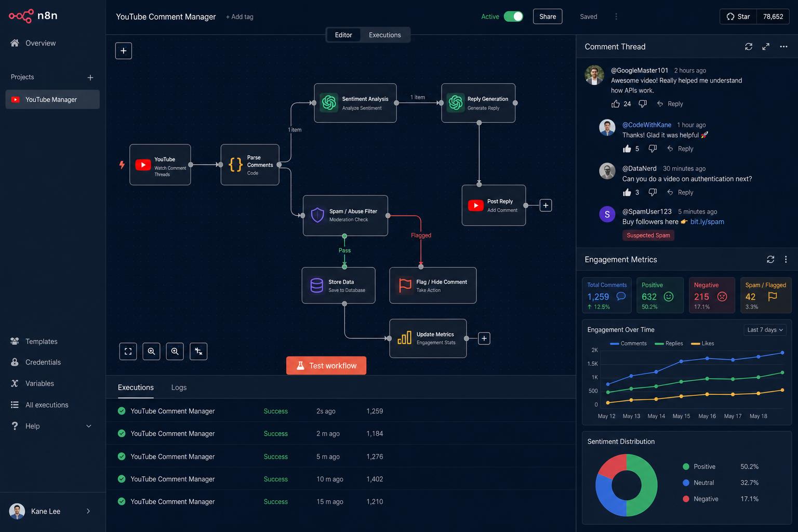Screen dimensions: 798x532
Task: Add a new project with the plus icon
Action: (90, 77)
